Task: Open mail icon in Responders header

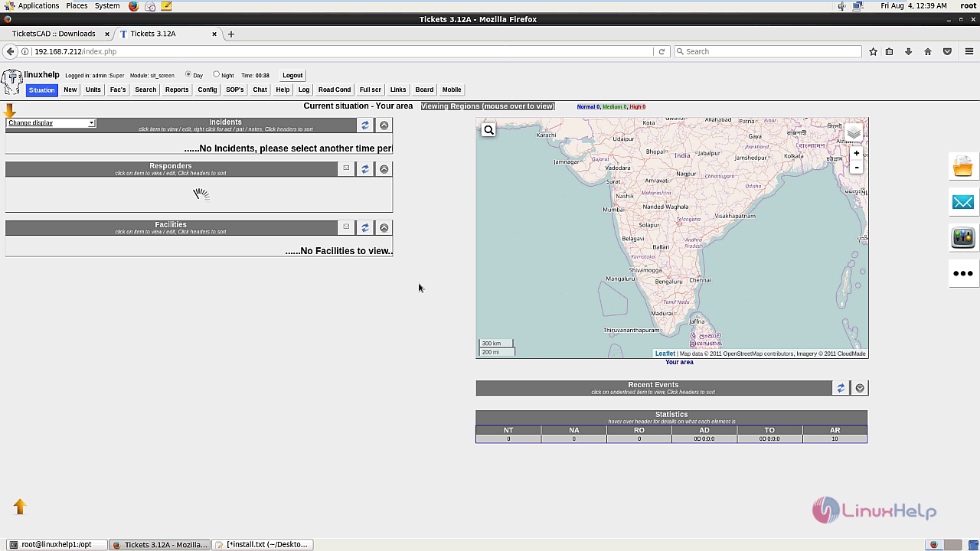Action: click(x=346, y=168)
